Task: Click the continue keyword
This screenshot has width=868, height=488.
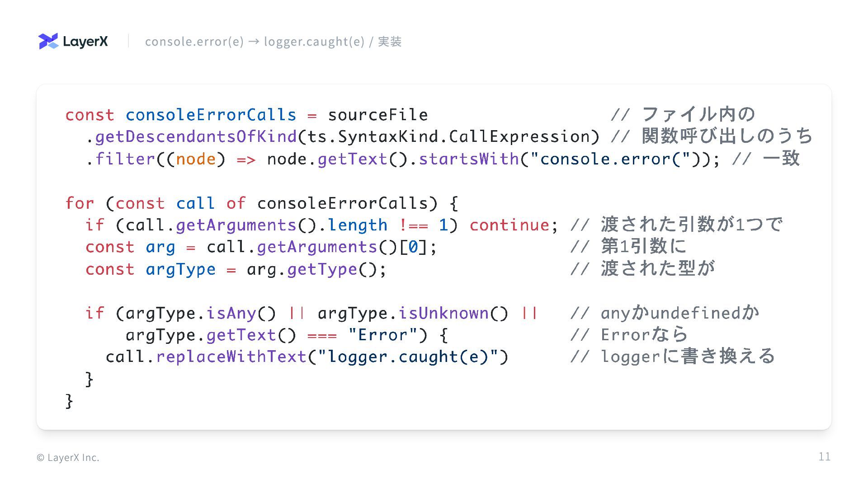Action: coord(509,225)
